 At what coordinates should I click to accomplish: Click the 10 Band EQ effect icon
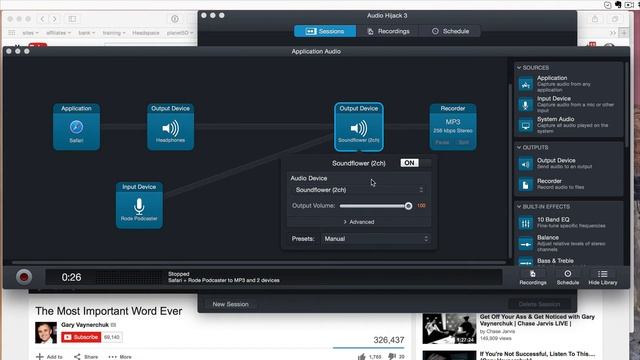coord(525,223)
